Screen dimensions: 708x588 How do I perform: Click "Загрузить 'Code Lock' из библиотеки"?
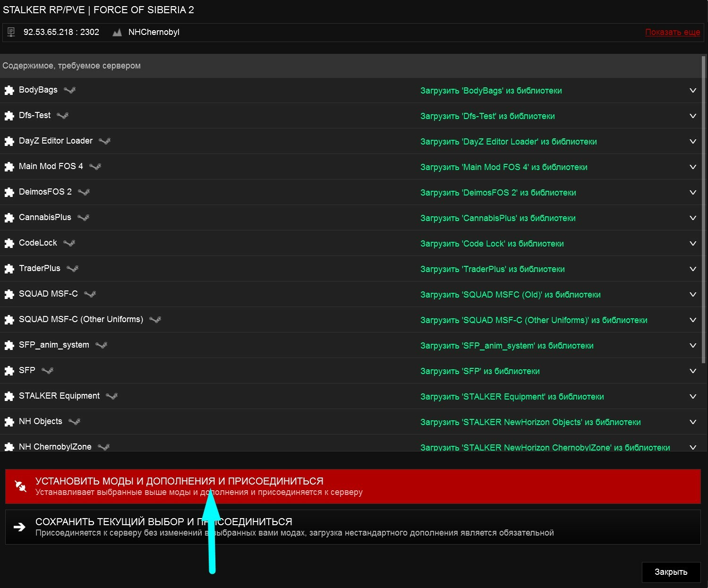[x=492, y=244]
